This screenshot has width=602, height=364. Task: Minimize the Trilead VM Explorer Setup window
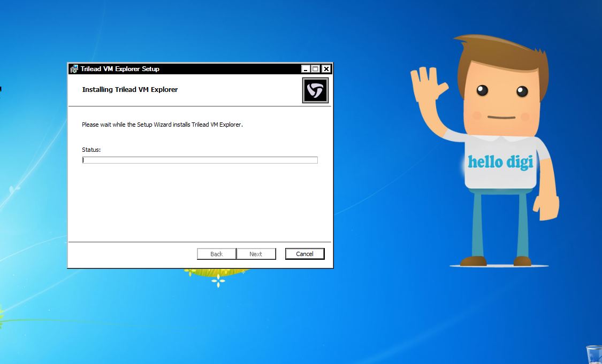click(x=306, y=69)
